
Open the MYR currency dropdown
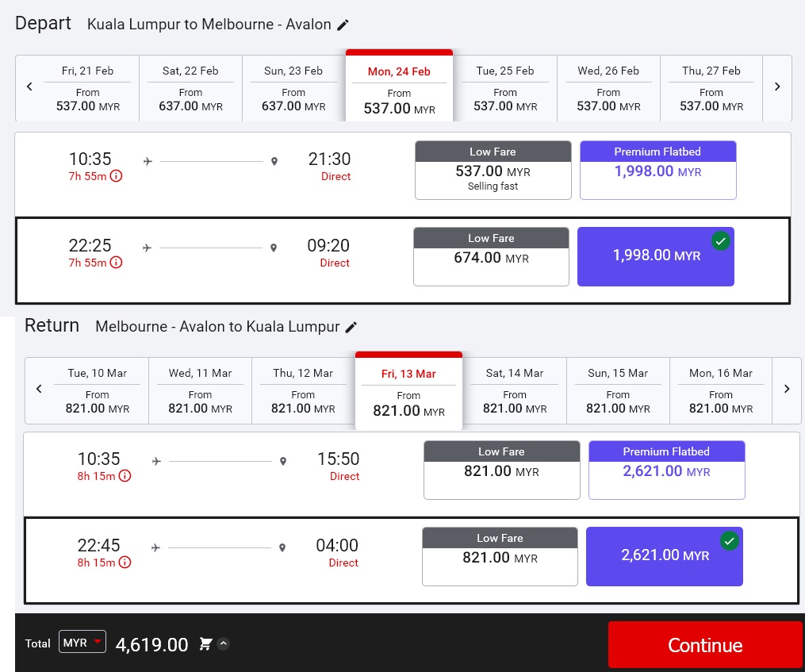pos(82,643)
